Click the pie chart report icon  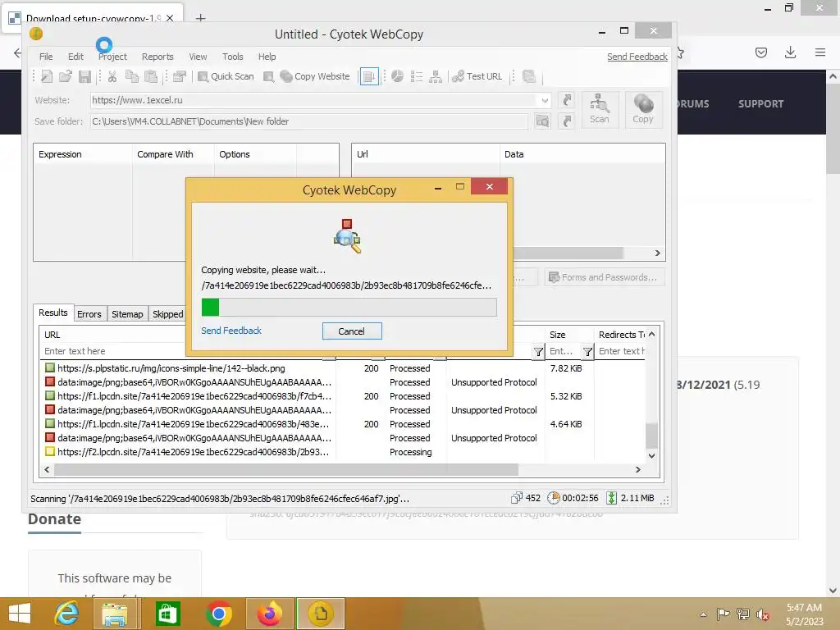(x=397, y=76)
